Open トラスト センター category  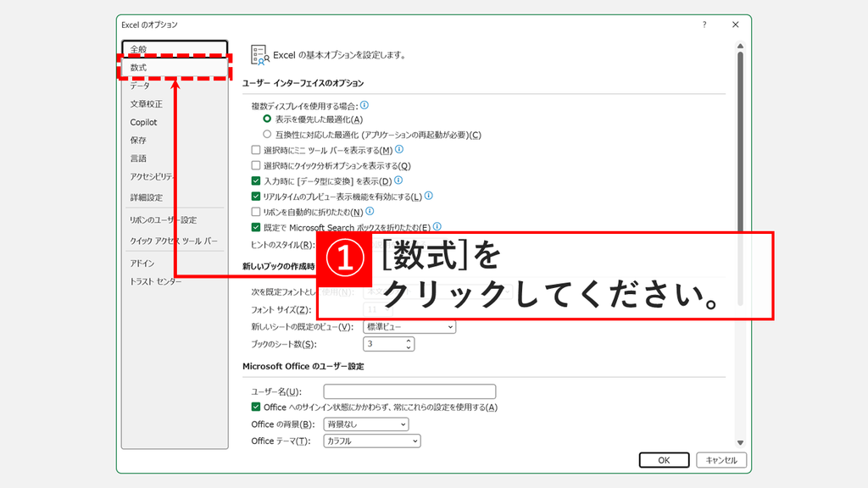[x=175, y=281]
